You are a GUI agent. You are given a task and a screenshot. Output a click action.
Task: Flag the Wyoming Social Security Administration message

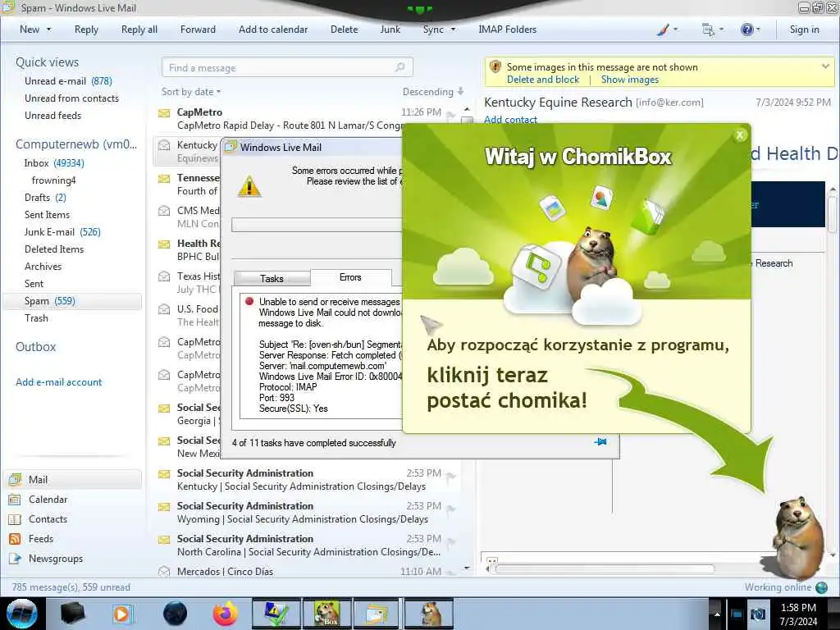(x=451, y=509)
